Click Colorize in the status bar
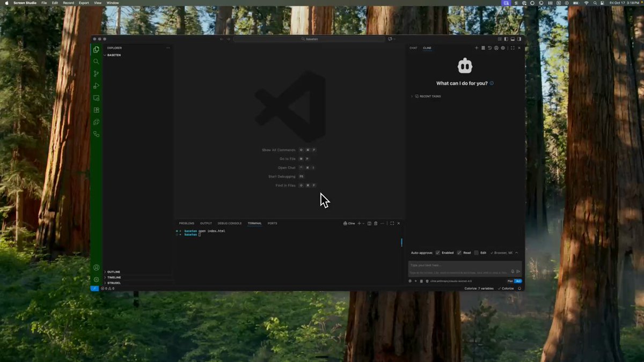The height and width of the screenshot is (362, 644). point(506,289)
